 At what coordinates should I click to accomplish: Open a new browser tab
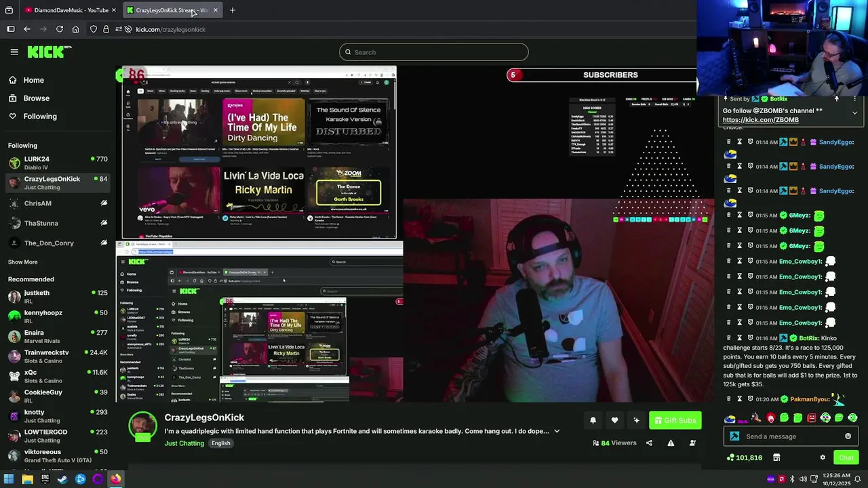232,10
